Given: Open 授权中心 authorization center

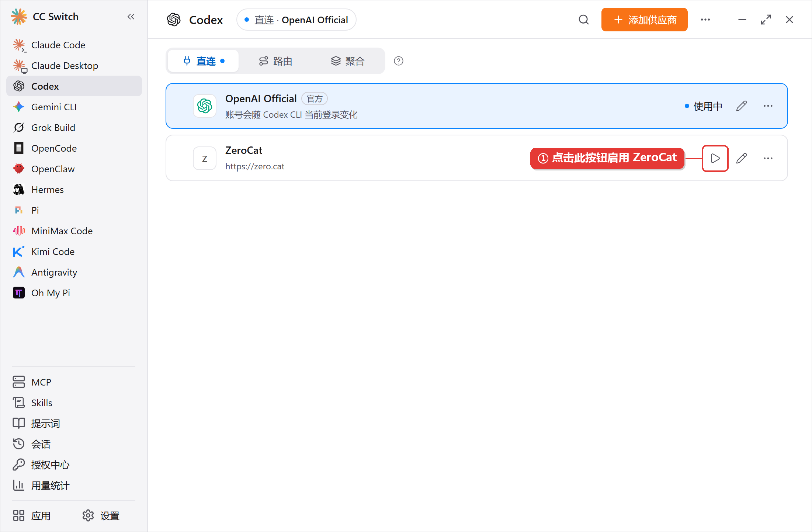Looking at the screenshot, I should pyautogui.click(x=74, y=465).
